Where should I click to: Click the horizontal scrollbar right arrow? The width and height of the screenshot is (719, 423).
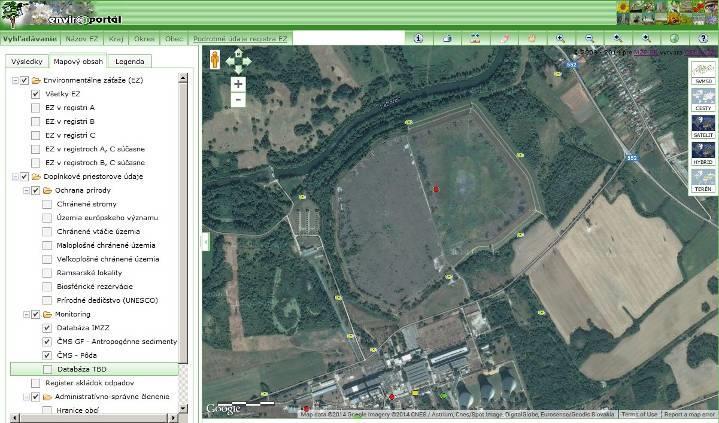[173, 418]
